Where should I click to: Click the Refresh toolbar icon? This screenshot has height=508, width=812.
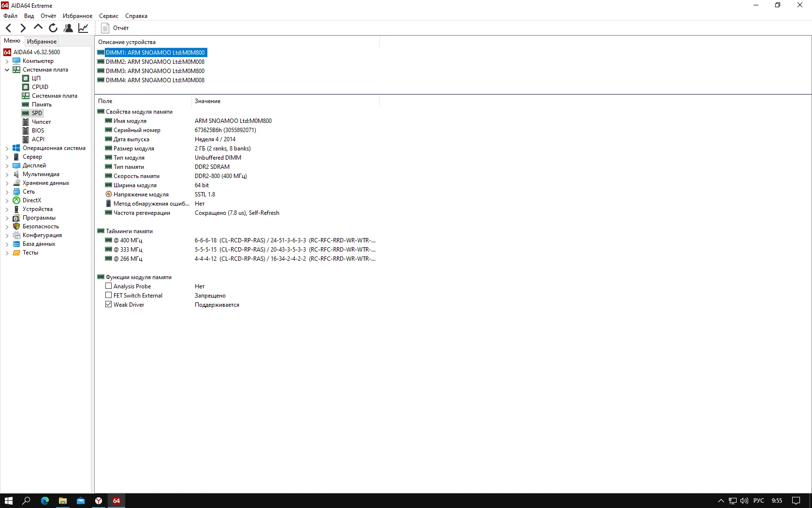coord(53,28)
